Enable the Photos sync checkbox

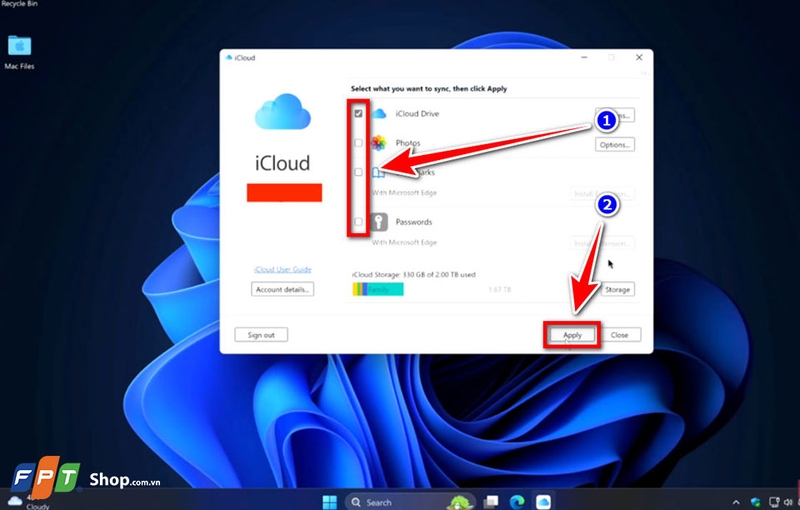359,143
